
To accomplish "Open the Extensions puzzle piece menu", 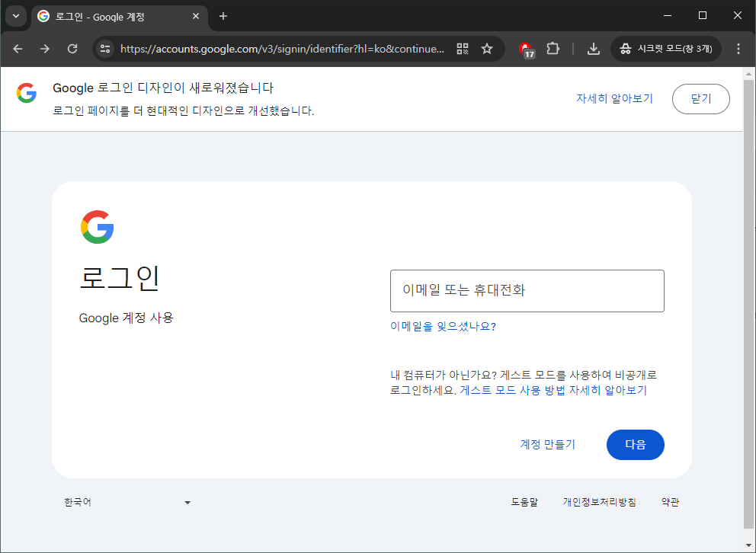I will 553,49.
